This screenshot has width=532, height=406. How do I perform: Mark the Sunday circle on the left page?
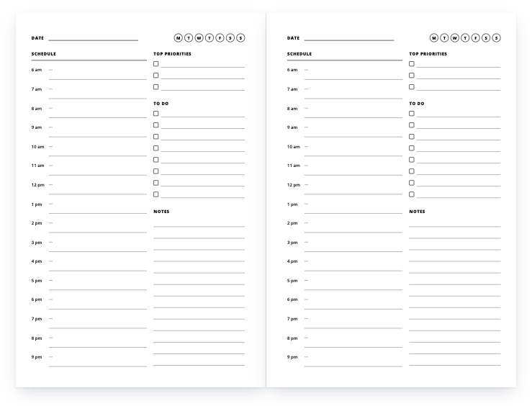click(x=240, y=38)
